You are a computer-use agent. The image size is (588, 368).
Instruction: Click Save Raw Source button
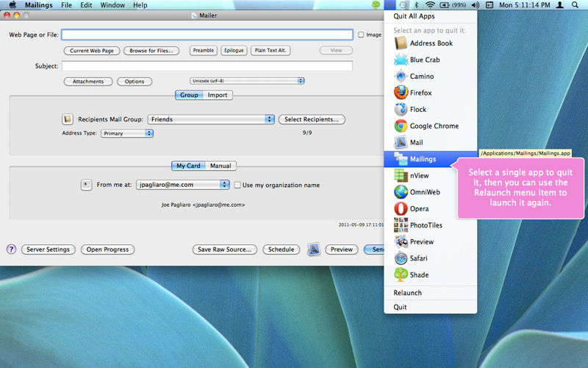point(225,250)
